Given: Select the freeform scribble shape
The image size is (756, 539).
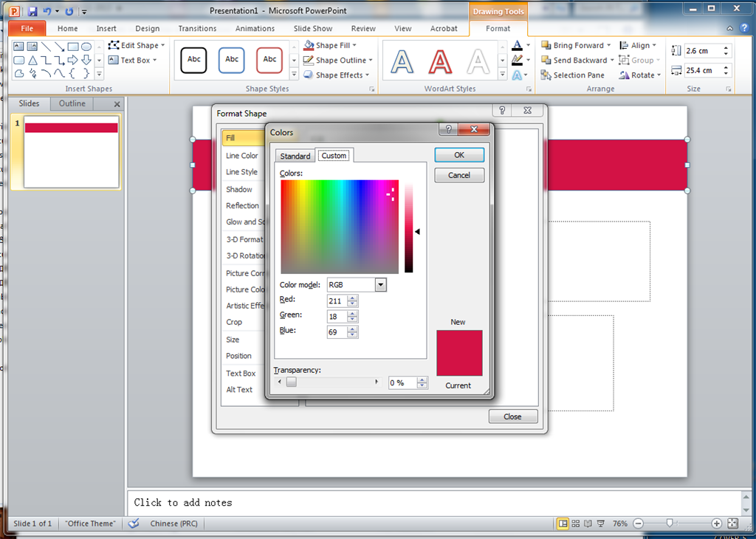Looking at the screenshot, I should (32, 73).
